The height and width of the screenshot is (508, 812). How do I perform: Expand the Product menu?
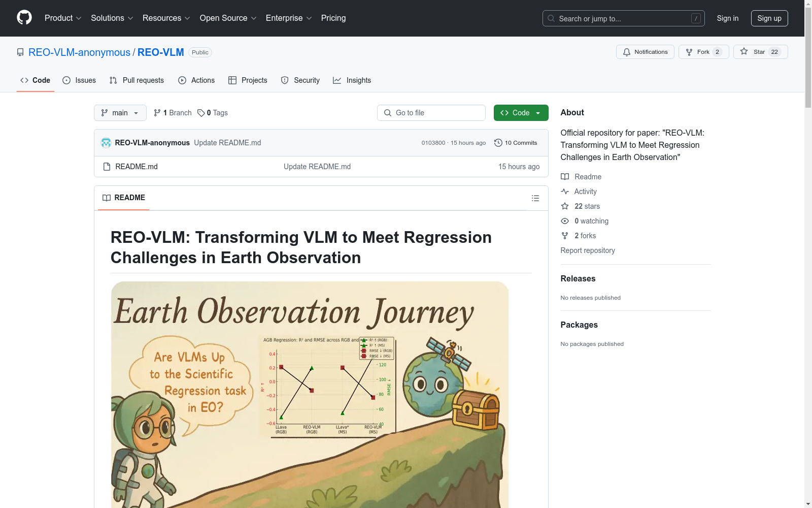[x=63, y=18]
